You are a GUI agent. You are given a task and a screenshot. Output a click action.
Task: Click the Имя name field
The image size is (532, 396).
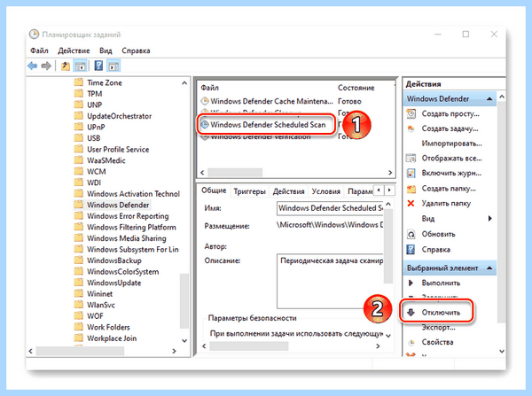click(x=330, y=208)
